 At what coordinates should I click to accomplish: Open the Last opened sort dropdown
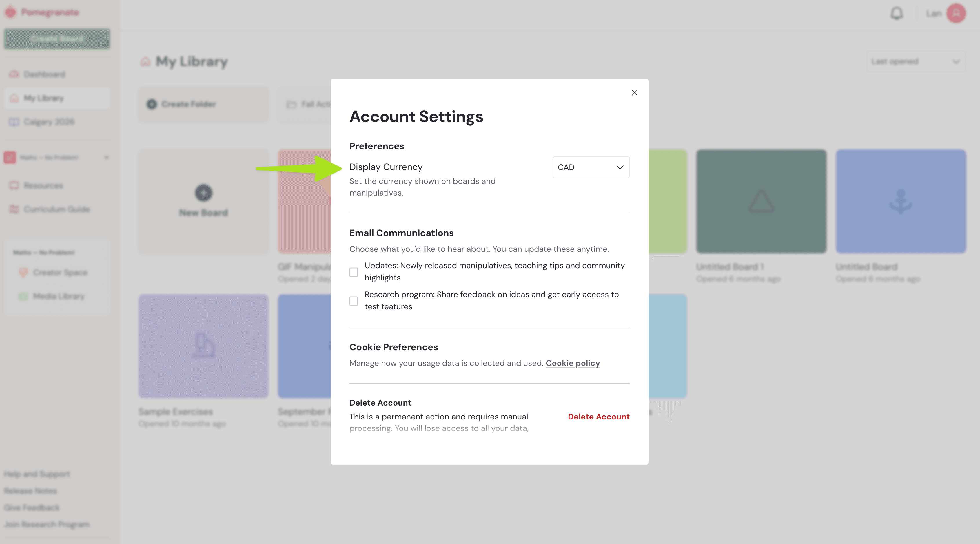click(915, 61)
